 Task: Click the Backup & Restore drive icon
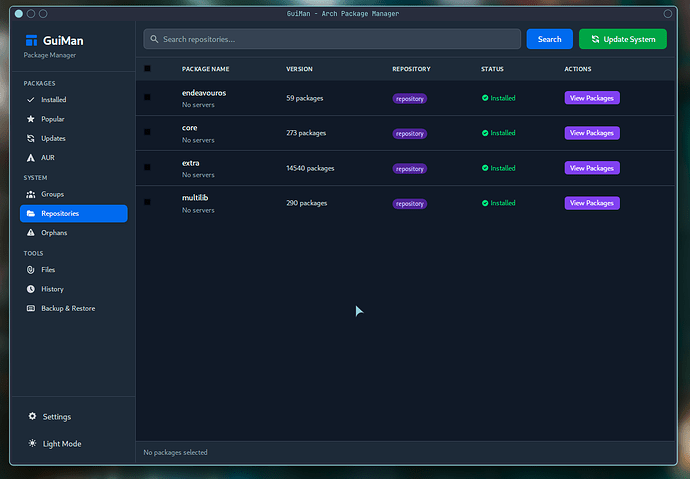(x=31, y=308)
